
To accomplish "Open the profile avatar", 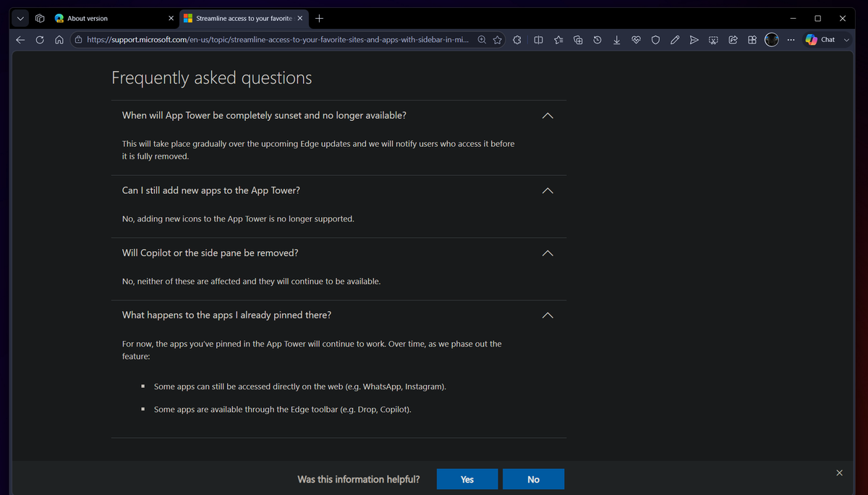I will point(772,40).
